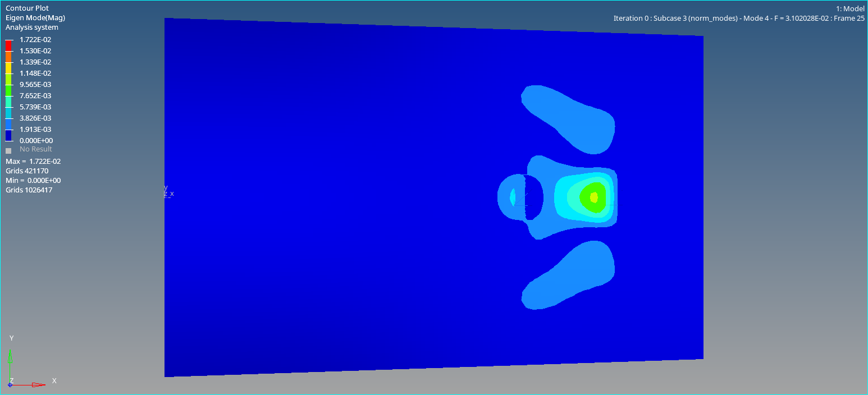
Task: Click the Contour Plot legend title
Action: pyautogui.click(x=27, y=8)
